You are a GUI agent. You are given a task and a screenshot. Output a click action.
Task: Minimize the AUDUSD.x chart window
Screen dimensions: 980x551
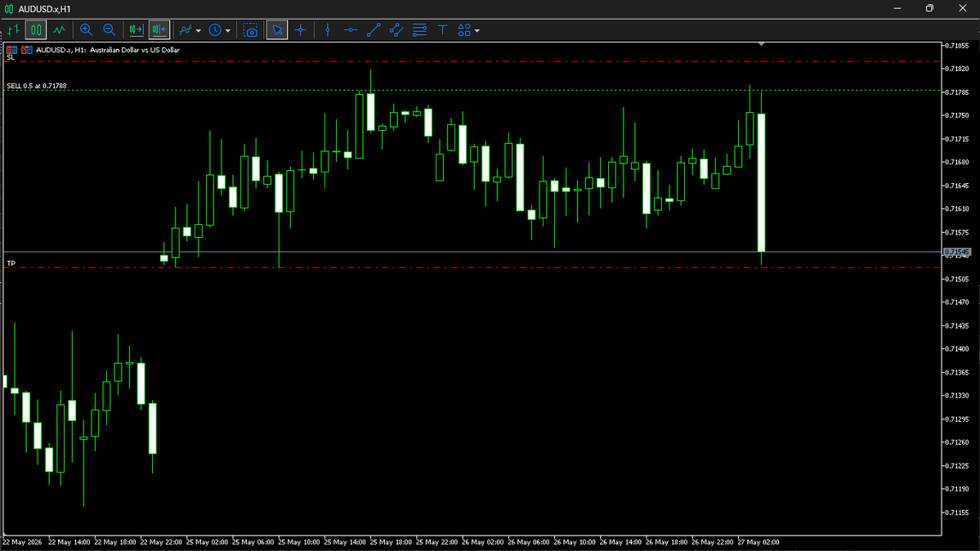[897, 8]
